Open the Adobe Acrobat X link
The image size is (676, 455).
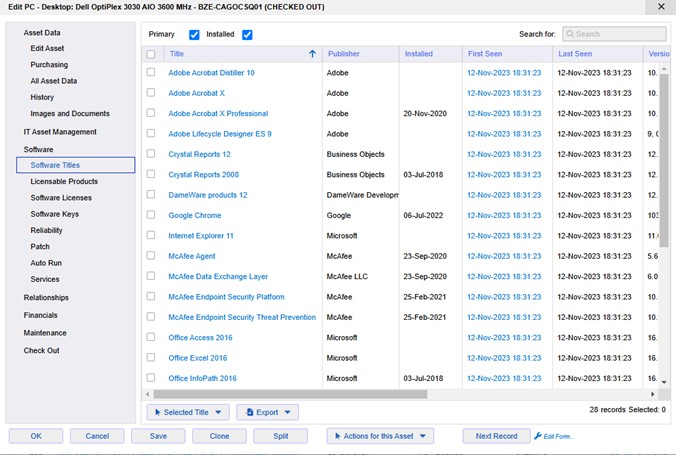(196, 93)
